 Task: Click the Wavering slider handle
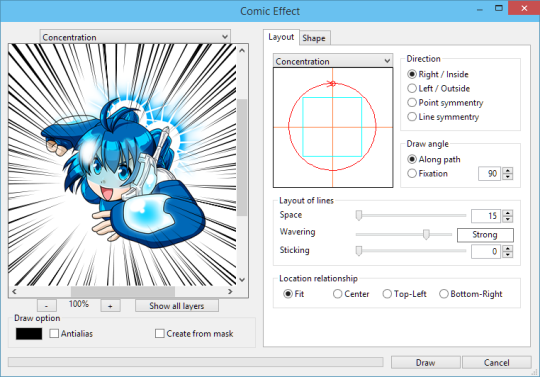426,234
